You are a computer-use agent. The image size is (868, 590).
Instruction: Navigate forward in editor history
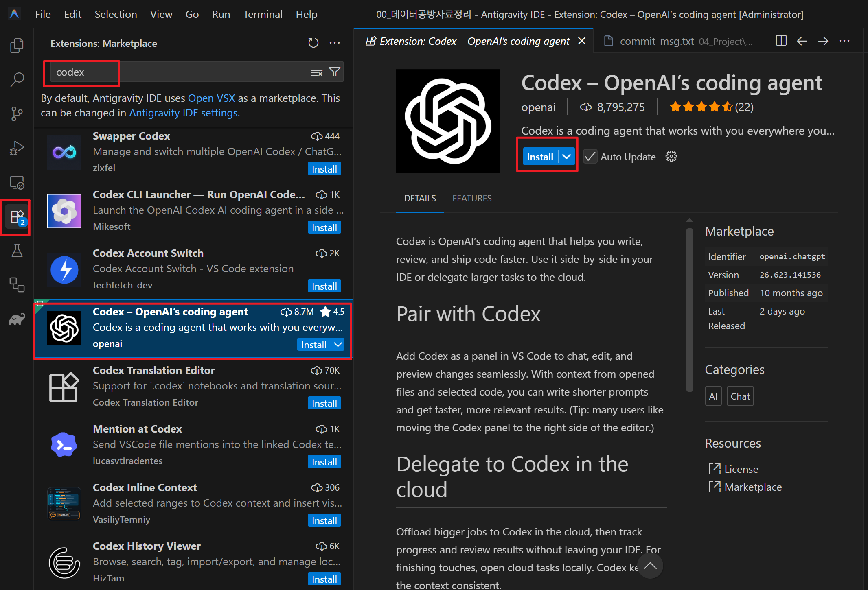(823, 41)
